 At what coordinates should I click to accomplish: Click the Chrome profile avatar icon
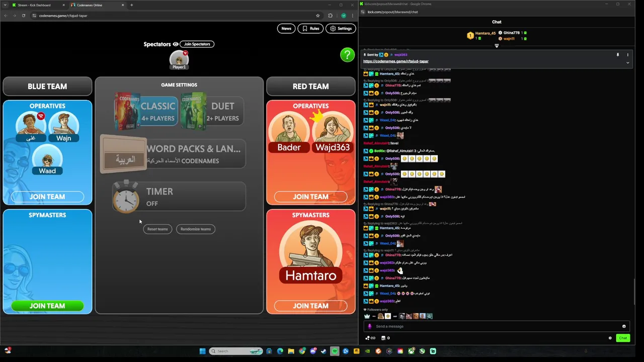(344, 16)
